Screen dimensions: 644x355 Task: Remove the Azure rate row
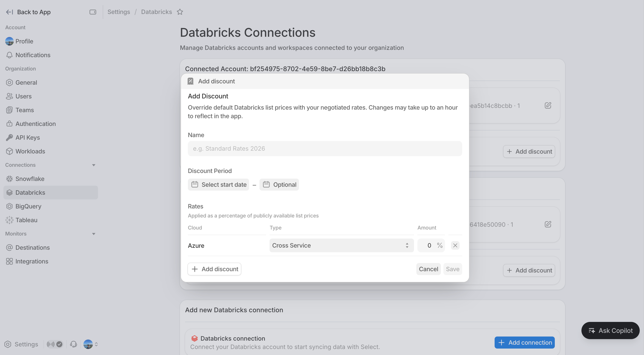[x=455, y=245]
